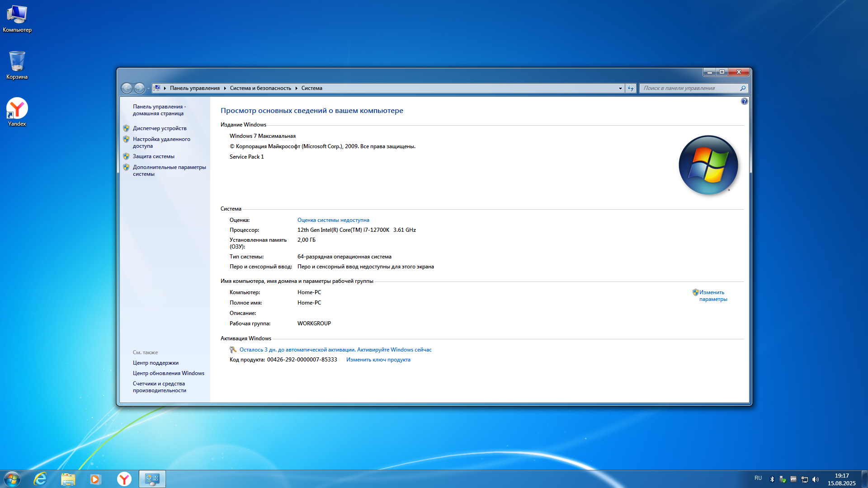This screenshot has height=488, width=868.
Task: Click the shield icon beside Защита системы
Action: pyautogui.click(x=126, y=156)
